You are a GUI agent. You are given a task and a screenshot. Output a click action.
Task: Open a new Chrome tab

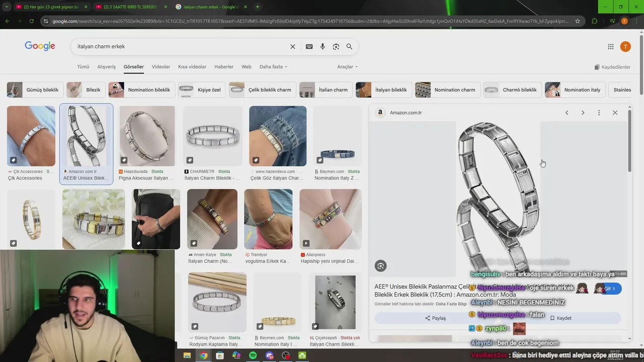point(258,7)
